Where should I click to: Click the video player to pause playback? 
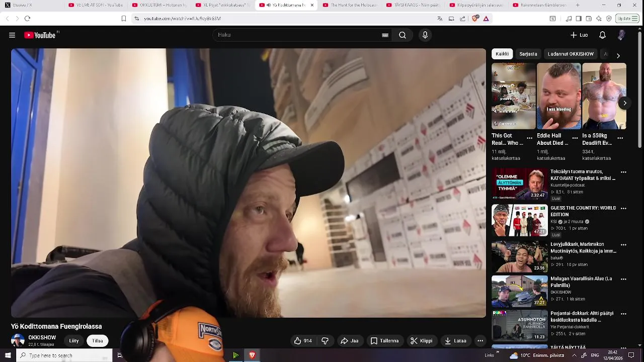coord(249,183)
